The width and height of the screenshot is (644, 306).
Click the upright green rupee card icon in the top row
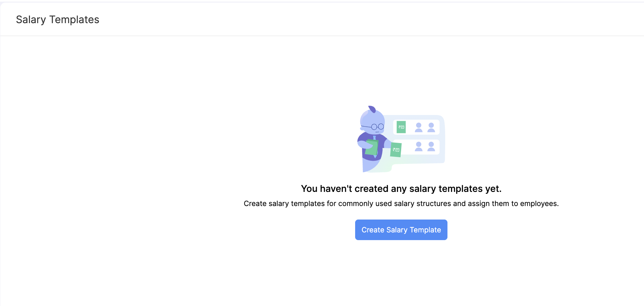(x=401, y=127)
